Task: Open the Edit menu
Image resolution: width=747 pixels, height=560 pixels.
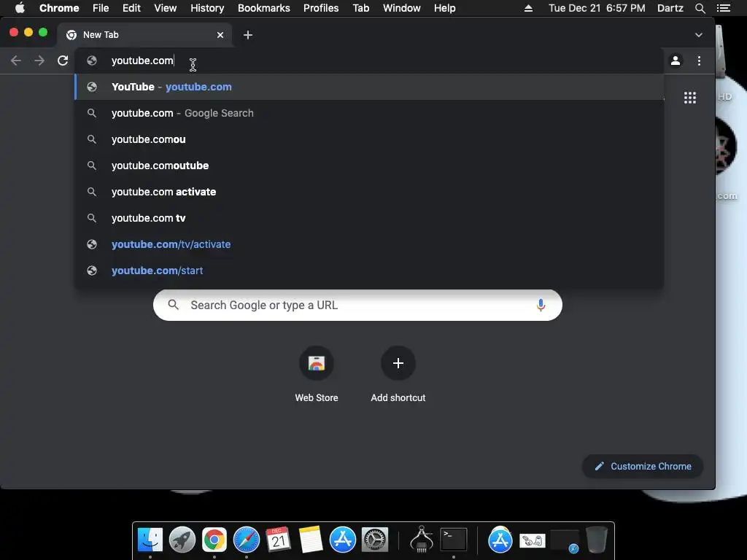Action: click(x=131, y=8)
